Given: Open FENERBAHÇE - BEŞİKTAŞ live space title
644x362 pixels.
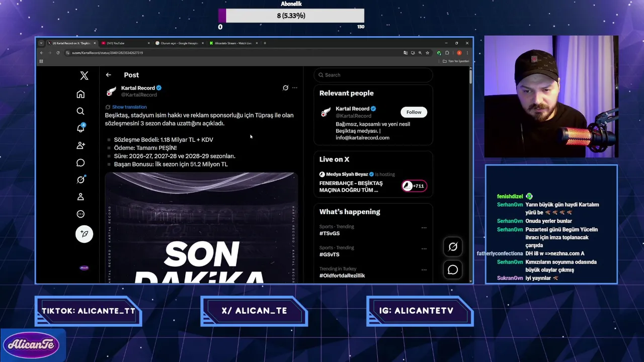Looking at the screenshot, I should click(x=351, y=187).
